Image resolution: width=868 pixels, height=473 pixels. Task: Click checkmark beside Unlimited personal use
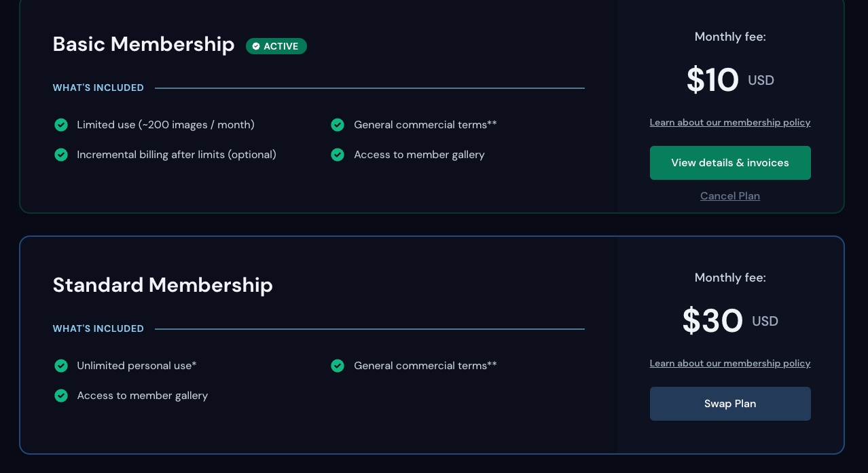[61, 366]
